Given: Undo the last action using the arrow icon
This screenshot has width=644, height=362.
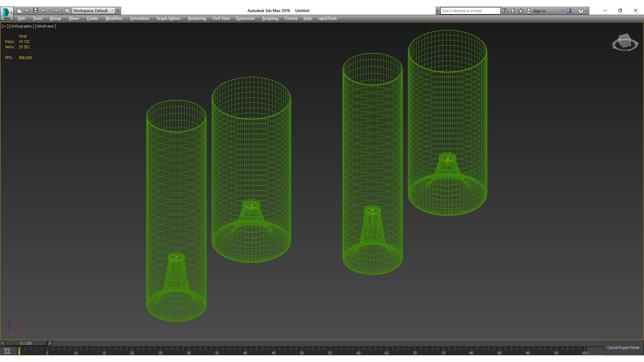Looking at the screenshot, I should 44,11.
